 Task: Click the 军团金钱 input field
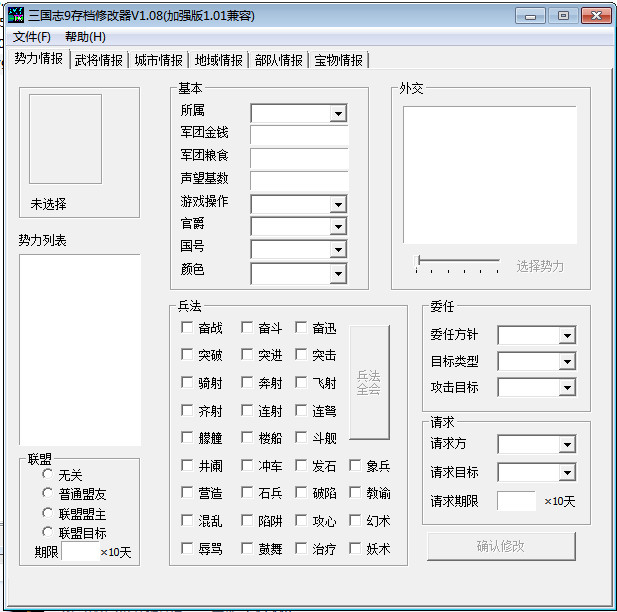click(299, 136)
